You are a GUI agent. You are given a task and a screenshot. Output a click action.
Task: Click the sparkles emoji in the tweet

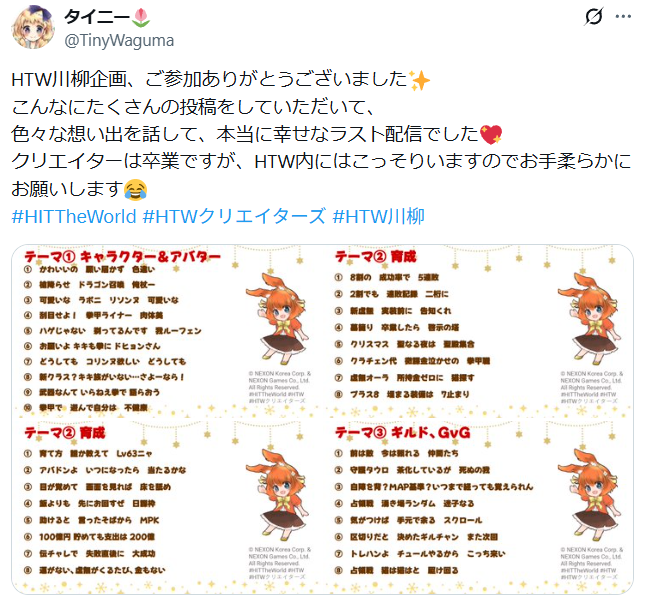(419, 80)
